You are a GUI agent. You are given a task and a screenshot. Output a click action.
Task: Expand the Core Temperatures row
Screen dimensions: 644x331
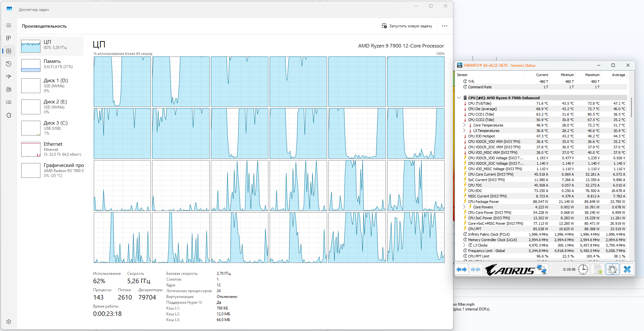(464, 125)
